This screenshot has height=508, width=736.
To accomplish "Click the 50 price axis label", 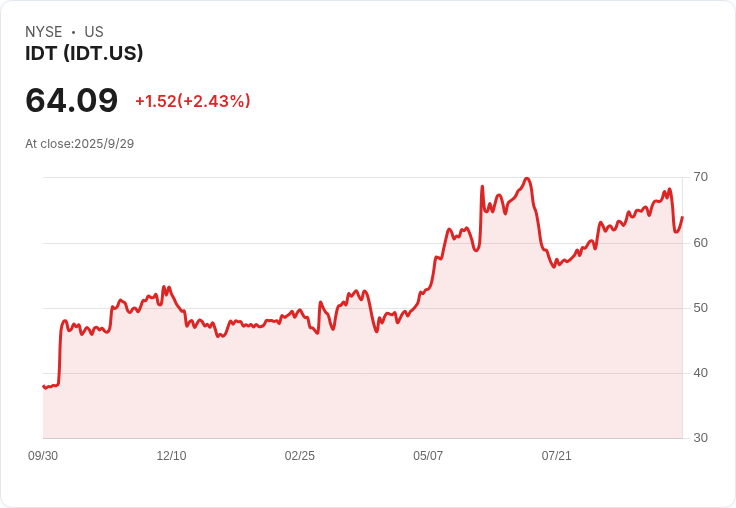I will click(x=700, y=308).
